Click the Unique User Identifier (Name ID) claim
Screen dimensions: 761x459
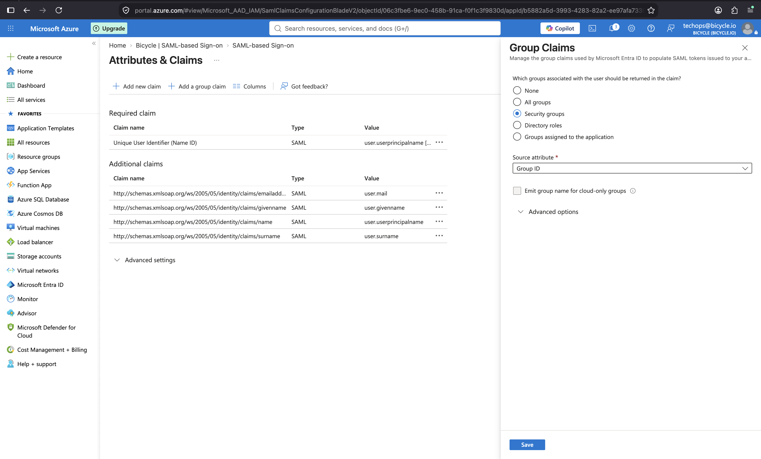click(x=155, y=143)
